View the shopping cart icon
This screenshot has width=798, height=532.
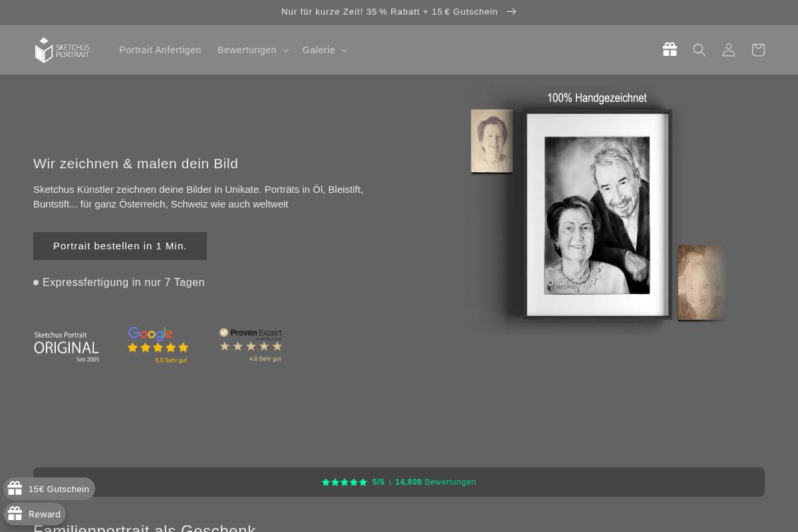point(758,50)
